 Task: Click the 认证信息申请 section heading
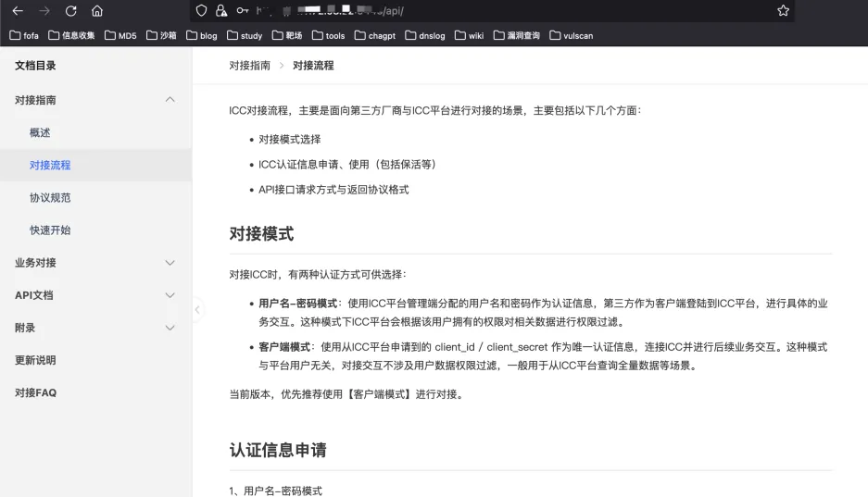point(278,450)
